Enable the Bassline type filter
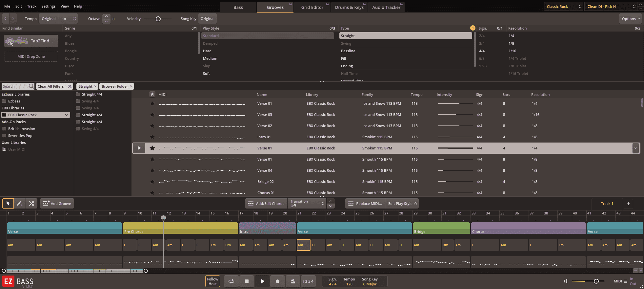 click(348, 51)
